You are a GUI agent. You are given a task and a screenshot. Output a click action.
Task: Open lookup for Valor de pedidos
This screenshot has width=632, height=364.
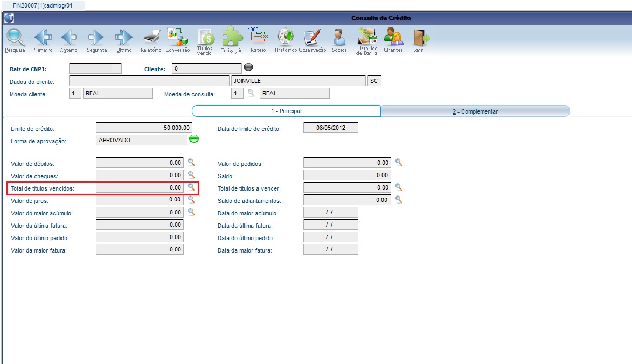pyautogui.click(x=399, y=163)
